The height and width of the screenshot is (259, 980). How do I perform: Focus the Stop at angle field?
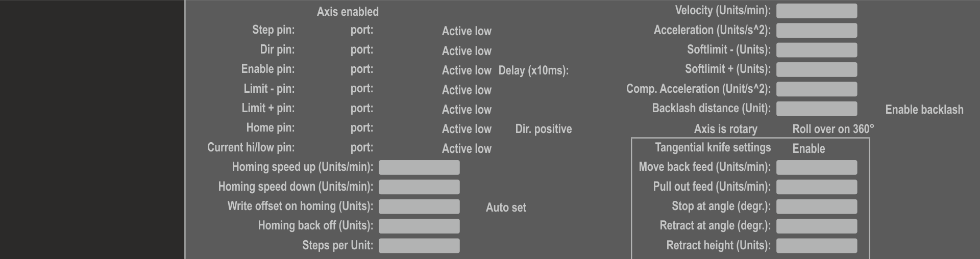click(816, 206)
